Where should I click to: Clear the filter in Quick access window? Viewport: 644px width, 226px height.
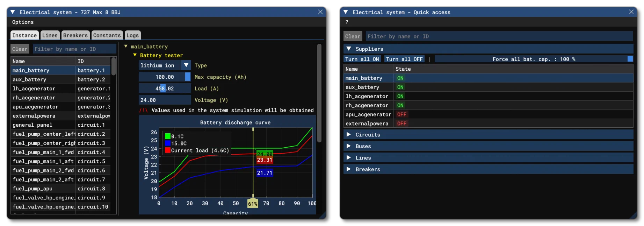click(x=353, y=36)
